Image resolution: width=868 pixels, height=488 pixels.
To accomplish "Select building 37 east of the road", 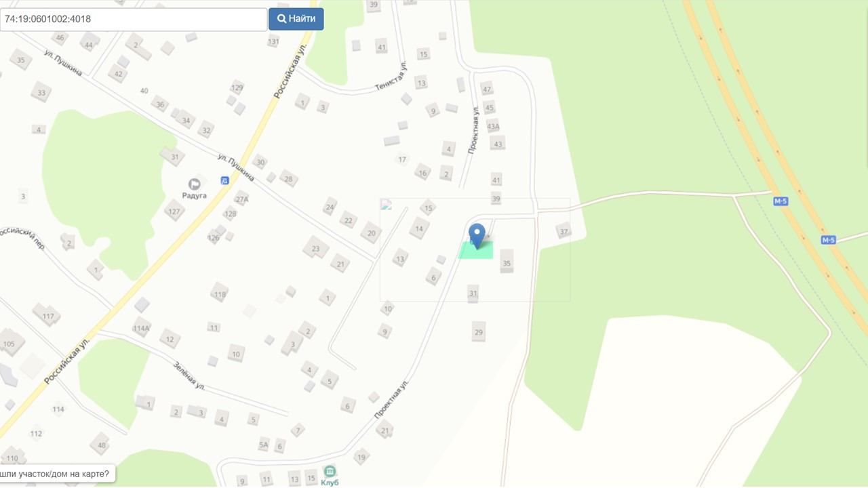I will coord(564,232).
